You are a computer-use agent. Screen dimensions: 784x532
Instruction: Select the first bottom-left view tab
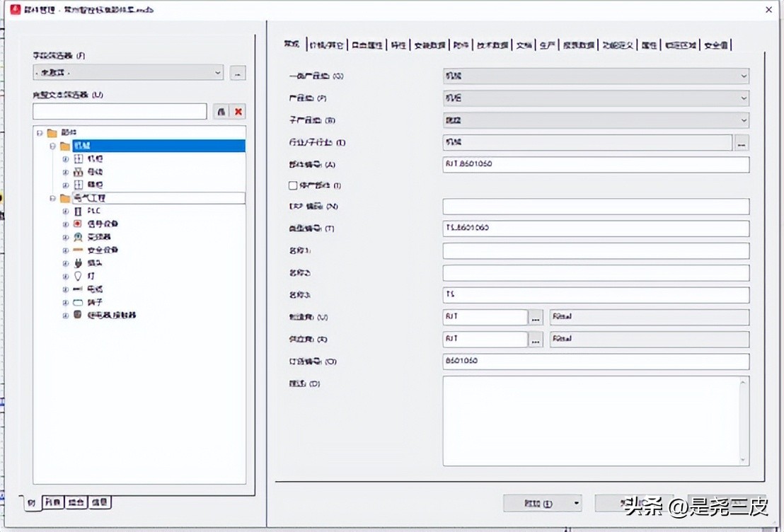(x=32, y=502)
